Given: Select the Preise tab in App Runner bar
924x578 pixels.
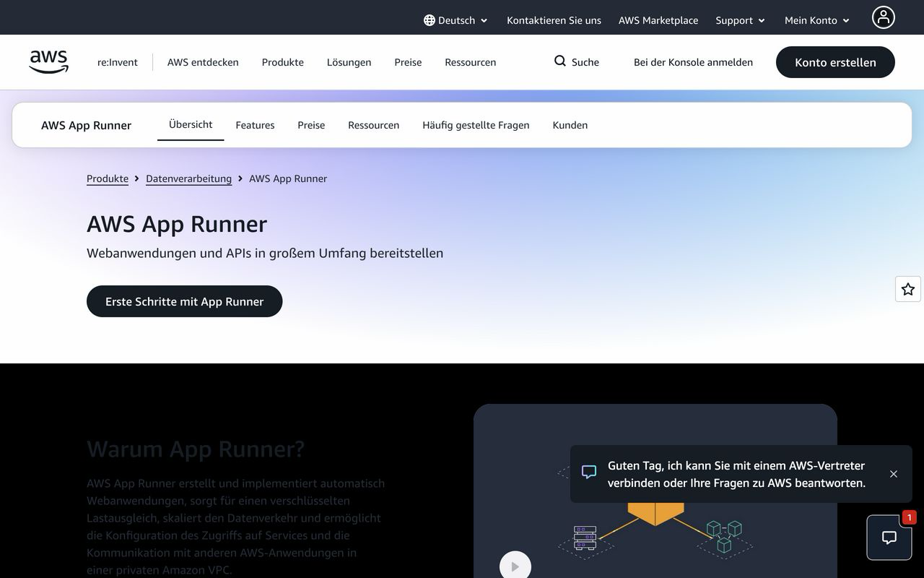Looking at the screenshot, I should (311, 125).
